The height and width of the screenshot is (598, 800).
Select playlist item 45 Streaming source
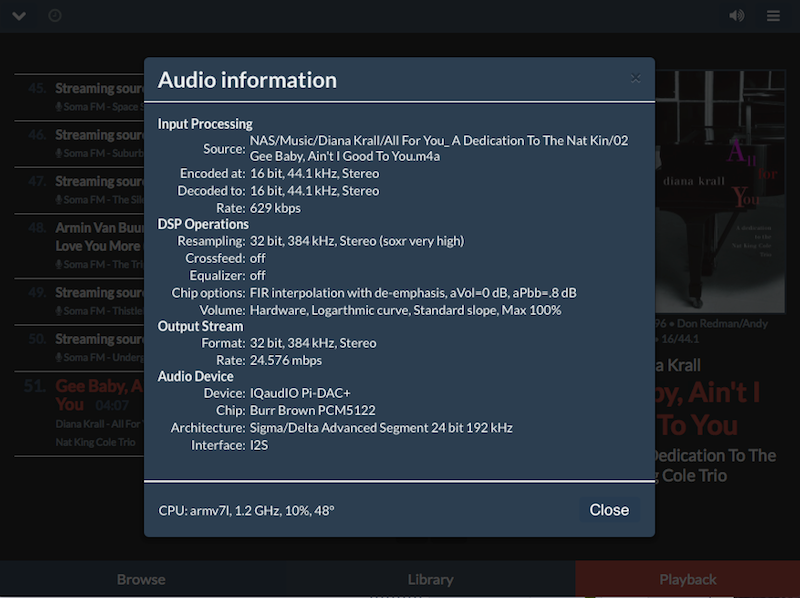(80, 97)
